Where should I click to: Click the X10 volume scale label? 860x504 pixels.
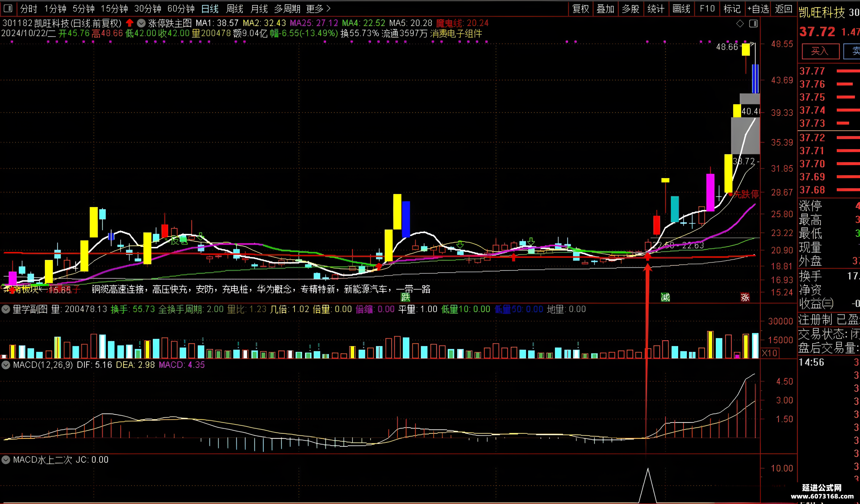point(769,353)
